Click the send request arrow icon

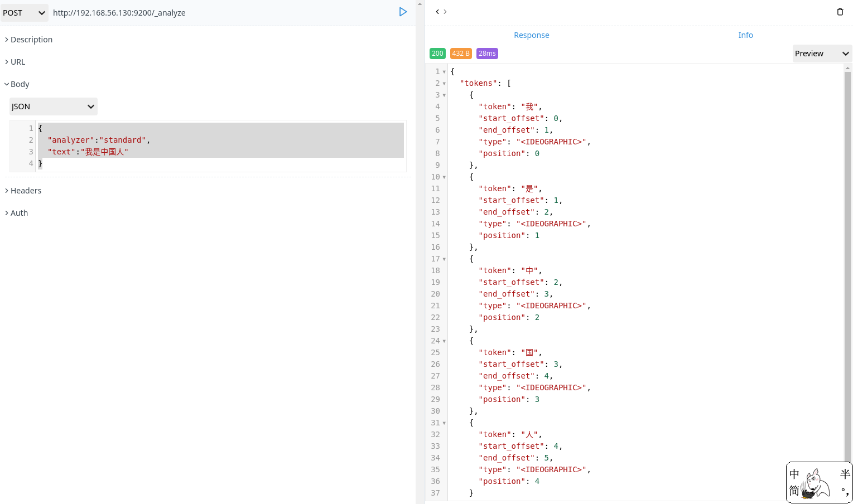coord(403,12)
